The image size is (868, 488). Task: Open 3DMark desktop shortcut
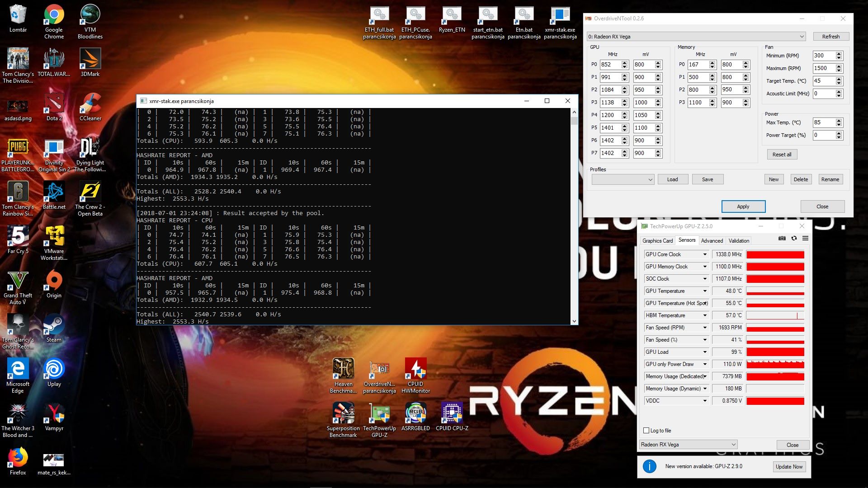tap(90, 62)
